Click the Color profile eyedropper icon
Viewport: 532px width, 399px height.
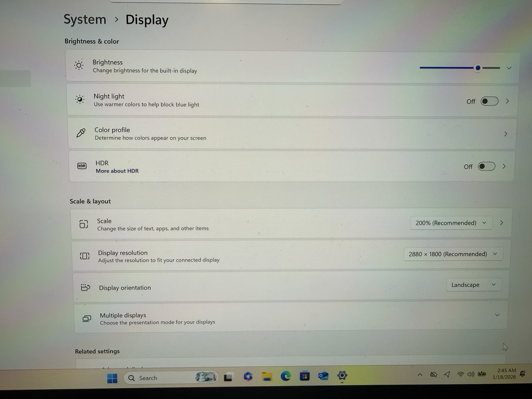coord(81,133)
